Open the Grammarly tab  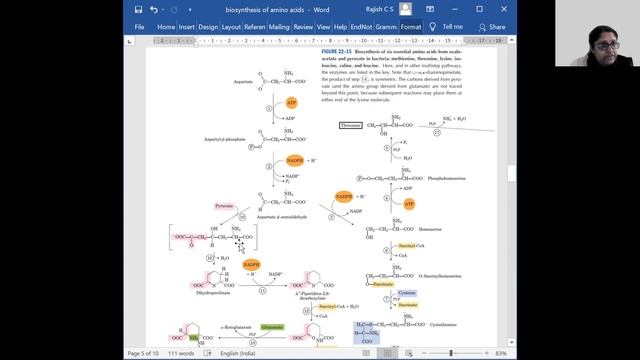tap(386, 27)
